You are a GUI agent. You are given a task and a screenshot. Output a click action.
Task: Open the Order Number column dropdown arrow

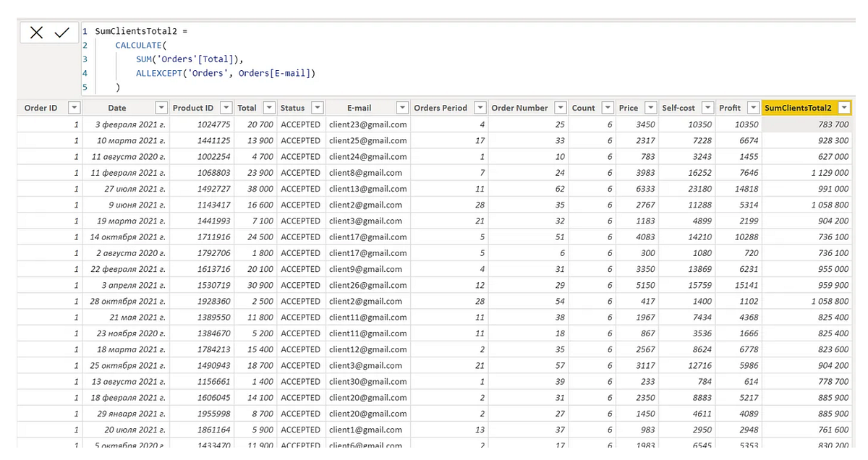coord(561,107)
